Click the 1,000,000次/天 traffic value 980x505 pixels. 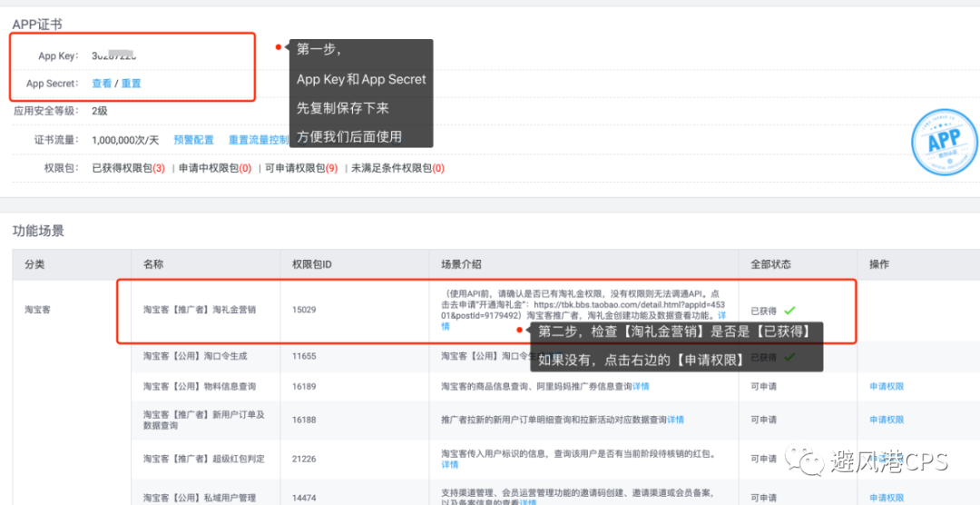[125, 140]
